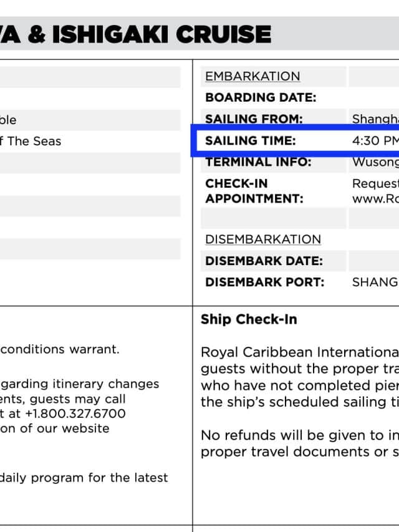
Task: Click the 'conditions warrant.' text line
Action: pos(59,349)
